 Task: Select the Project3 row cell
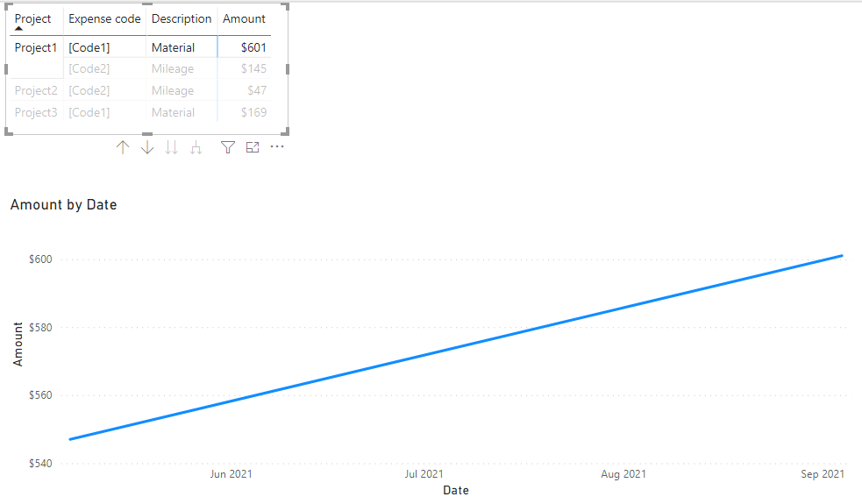(x=36, y=112)
